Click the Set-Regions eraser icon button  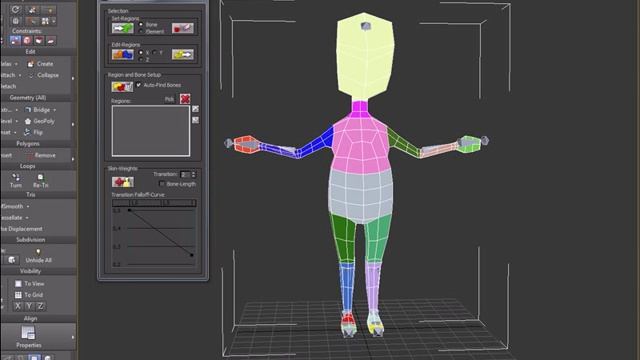tap(182, 28)
